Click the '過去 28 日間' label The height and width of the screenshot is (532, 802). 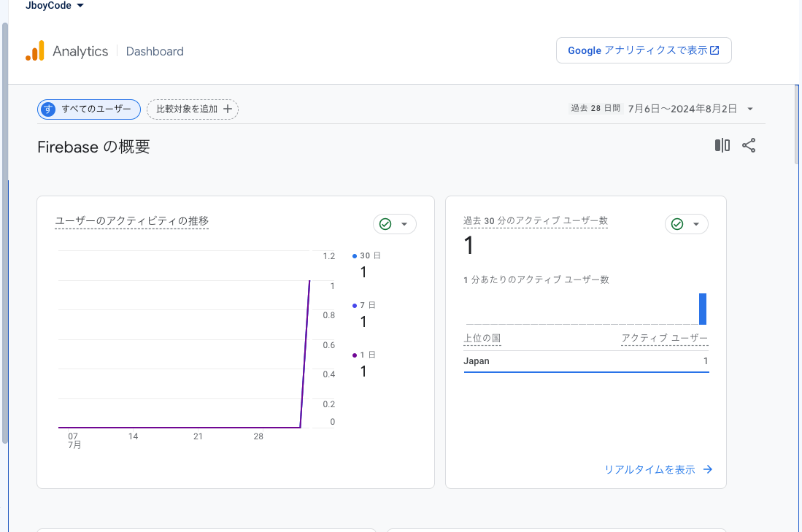(595, 109)
